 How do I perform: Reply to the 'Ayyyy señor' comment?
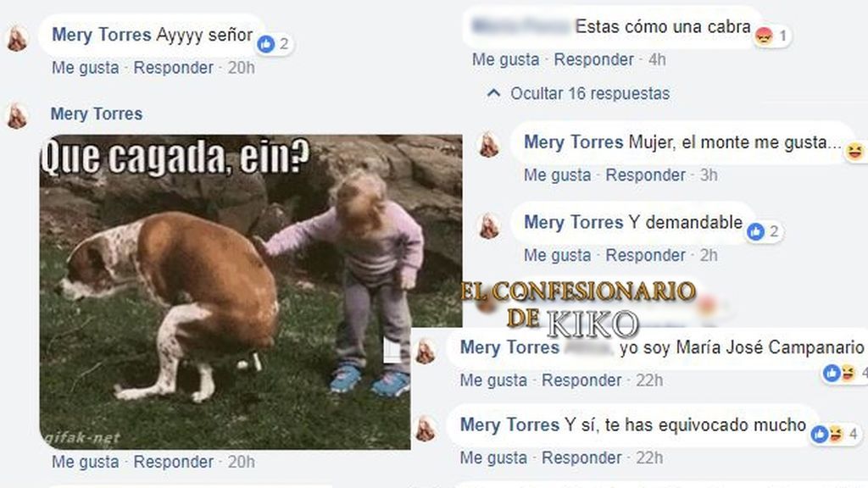click(x=173, y=68)
